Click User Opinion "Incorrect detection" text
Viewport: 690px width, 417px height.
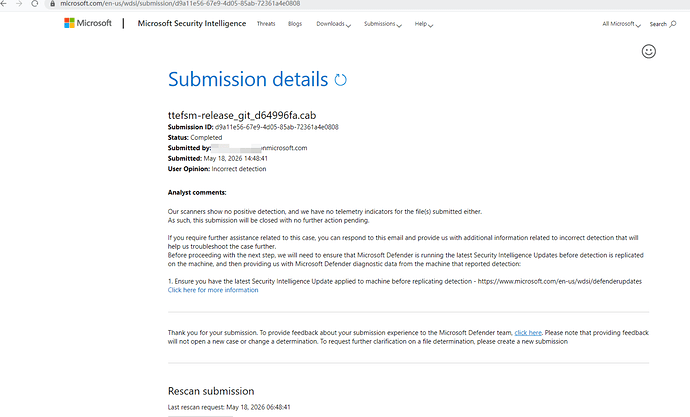point(239,169)
